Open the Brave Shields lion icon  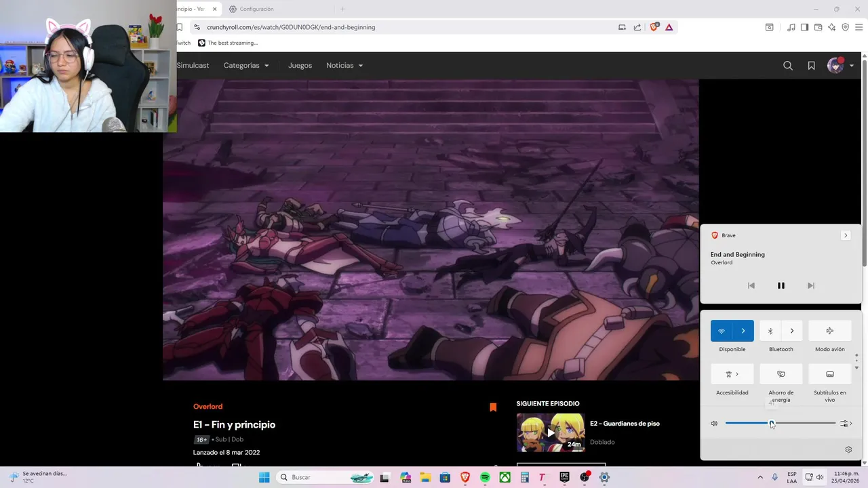[x=654, y=27]
